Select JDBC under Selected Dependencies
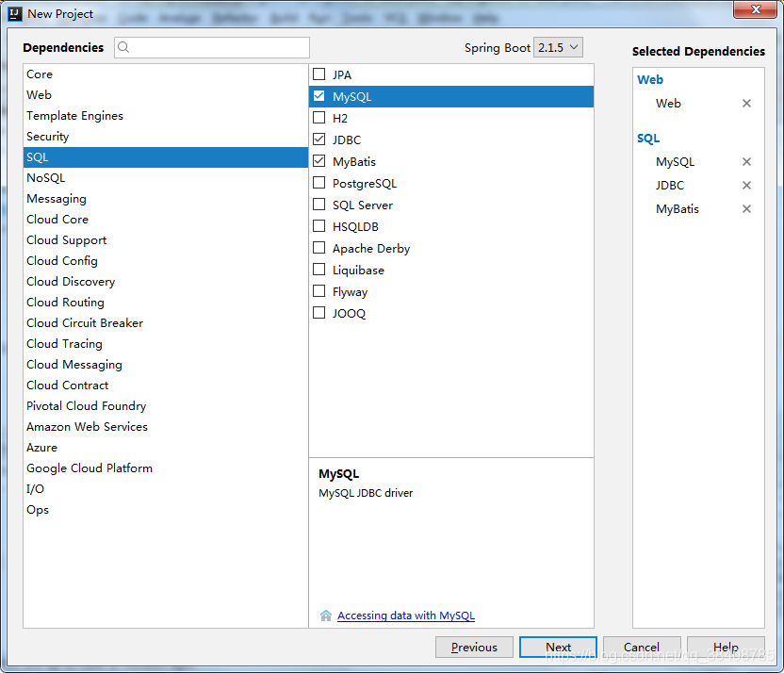The image size is (784, 673). (670, 185)
